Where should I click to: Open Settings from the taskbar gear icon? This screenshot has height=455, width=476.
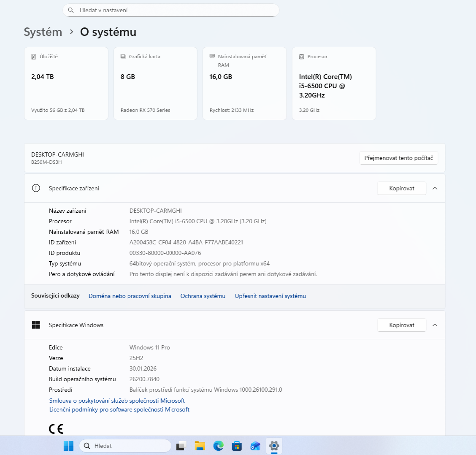pos(274,446)
